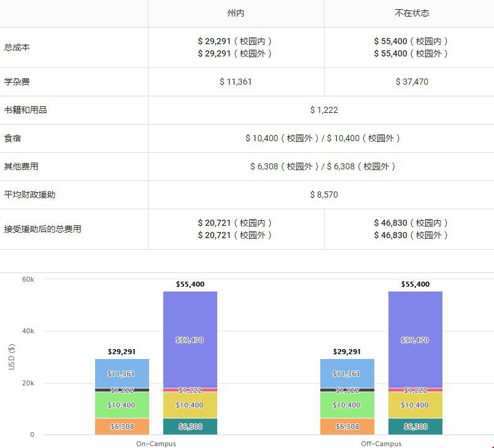The image size is (494, 448).
Task: Click On-Campus teal $6,308 bar segment
Action: click(x=190, y=427)
